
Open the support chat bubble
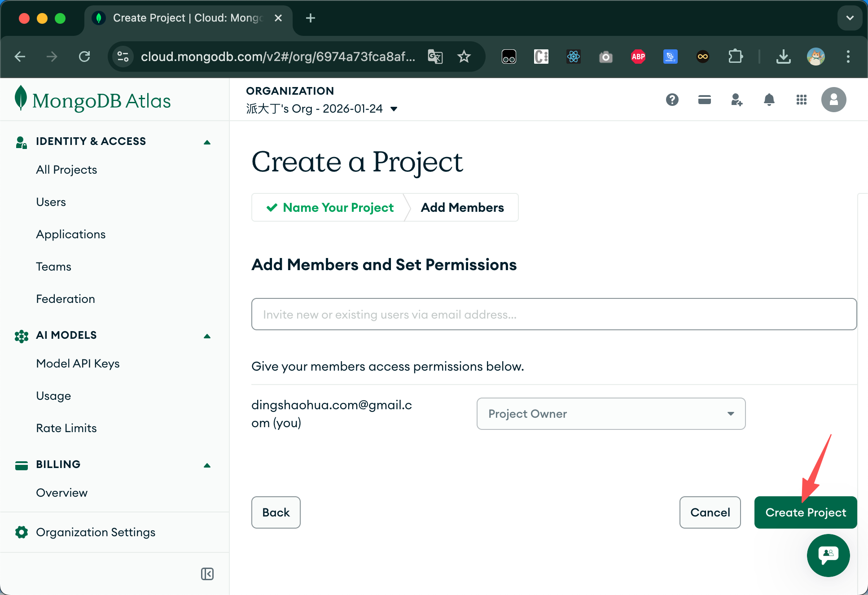click(828, 555)
